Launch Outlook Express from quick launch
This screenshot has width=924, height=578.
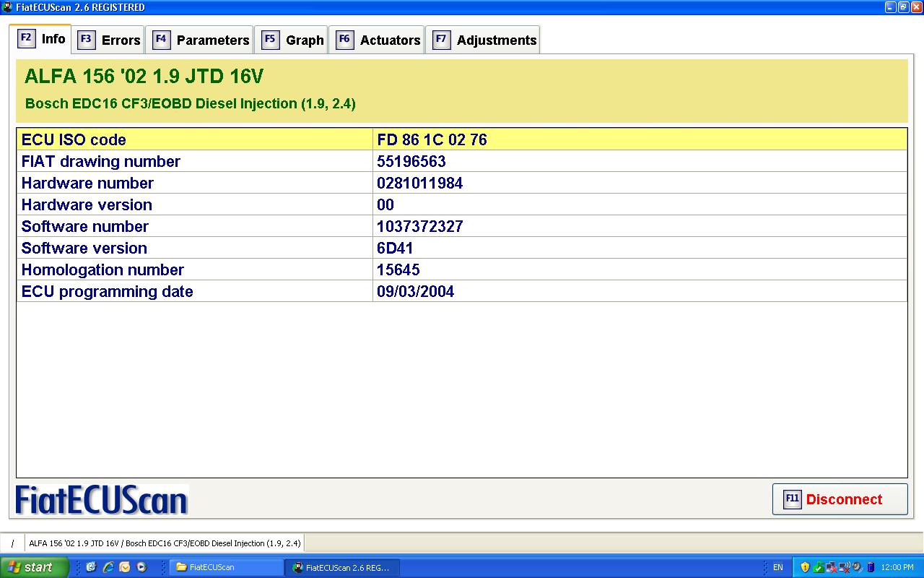(x=125, y=567)
